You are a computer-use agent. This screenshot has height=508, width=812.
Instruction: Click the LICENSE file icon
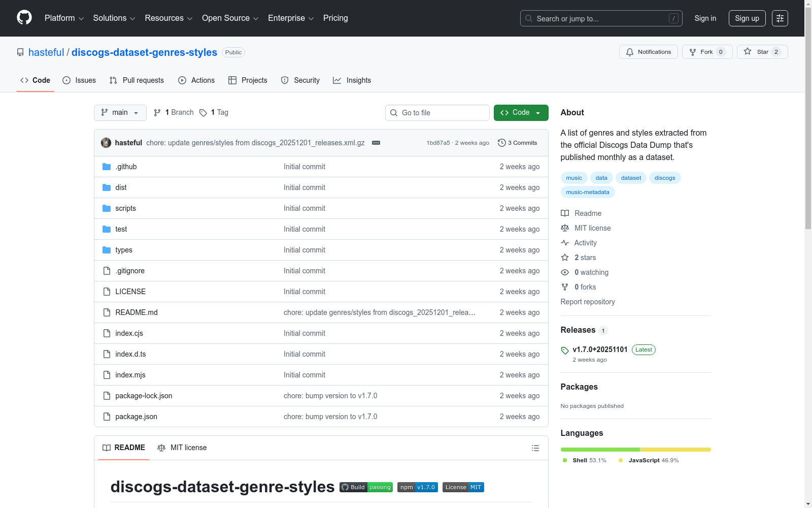click(107, 292)
